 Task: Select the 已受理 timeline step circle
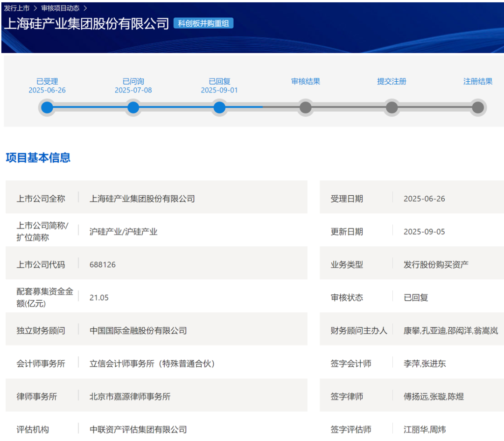tap(47, 108)
